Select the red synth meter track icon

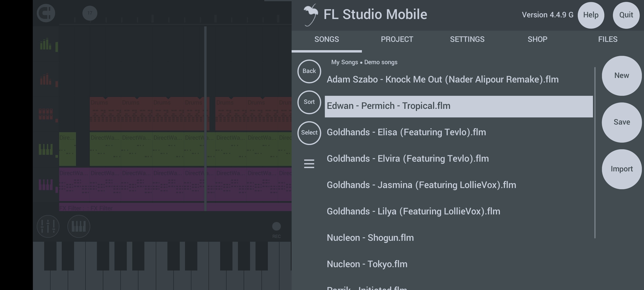[x=45, y=80]
